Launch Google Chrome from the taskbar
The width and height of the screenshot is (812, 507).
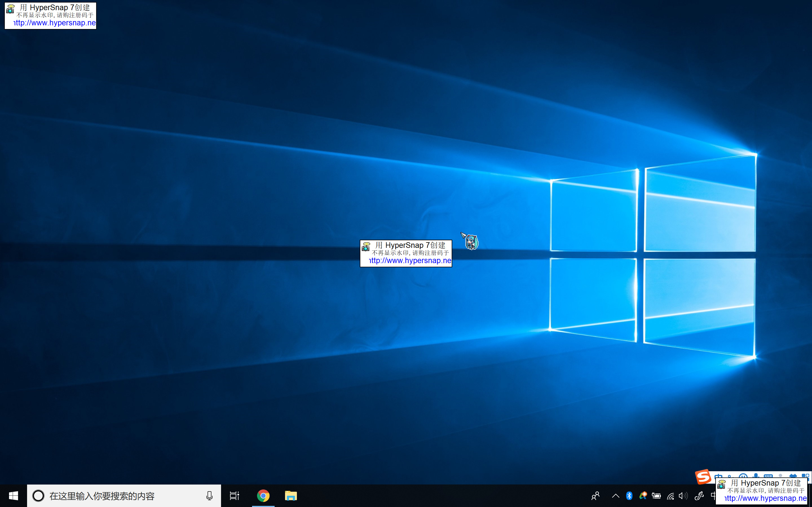click(263, 496)
